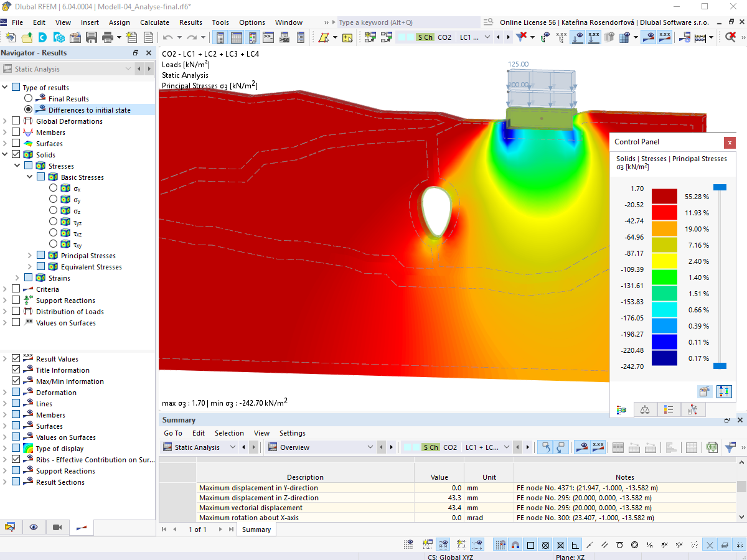Viewport: 747px width, 560px height.
Task: Activate the object snap magnet icon
Action: (514, 544)
